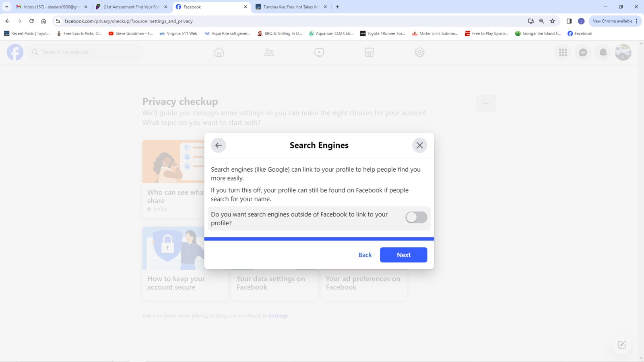
Task: Switch to Tundras live browser tab
Action: (291, 7)
